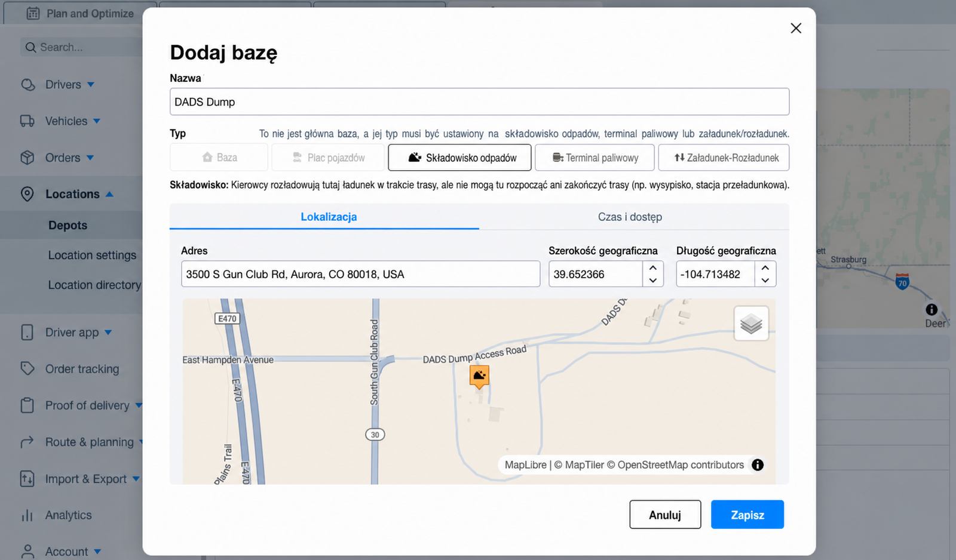Click the East Hampden Avenue label
The width and height of the screenshot is (956, 560).
point(228,360)
